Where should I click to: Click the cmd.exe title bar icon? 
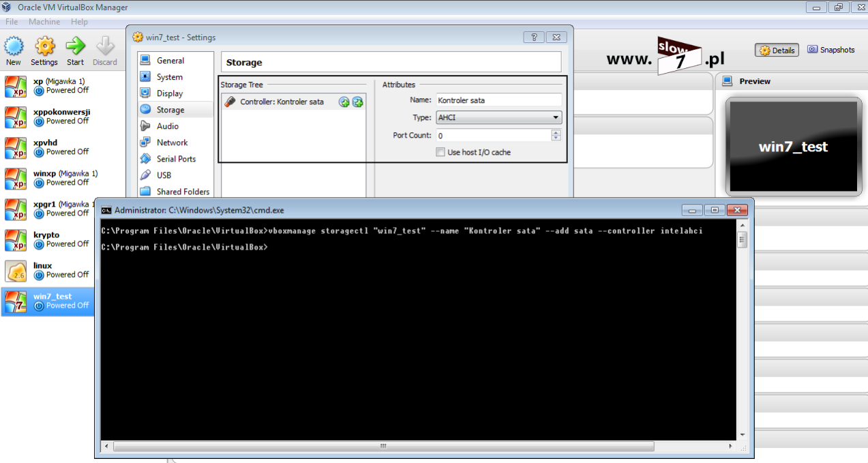(106, 210)
